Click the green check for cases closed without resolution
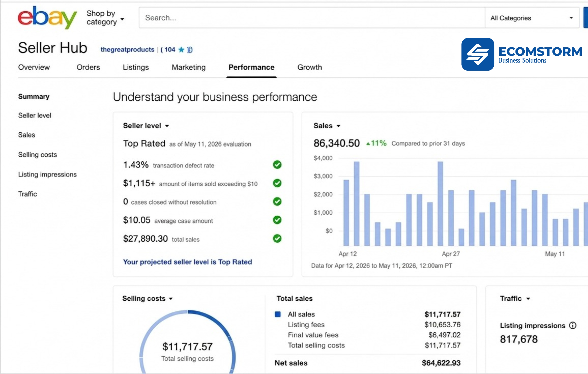 point(277,202)
